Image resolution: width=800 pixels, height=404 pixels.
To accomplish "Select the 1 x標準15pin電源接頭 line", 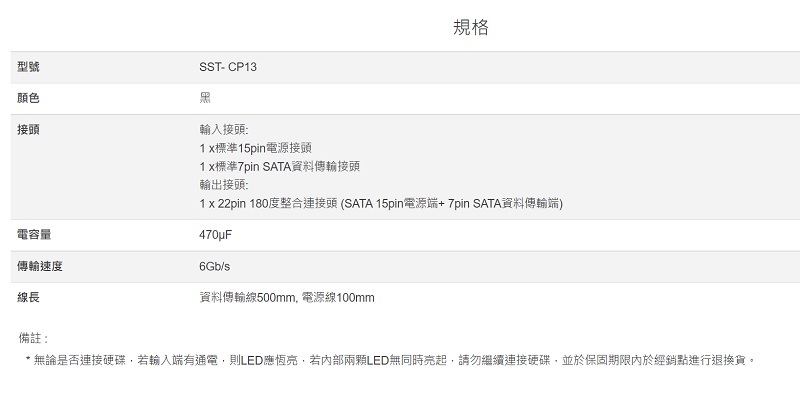I will (x=248, y=148).
